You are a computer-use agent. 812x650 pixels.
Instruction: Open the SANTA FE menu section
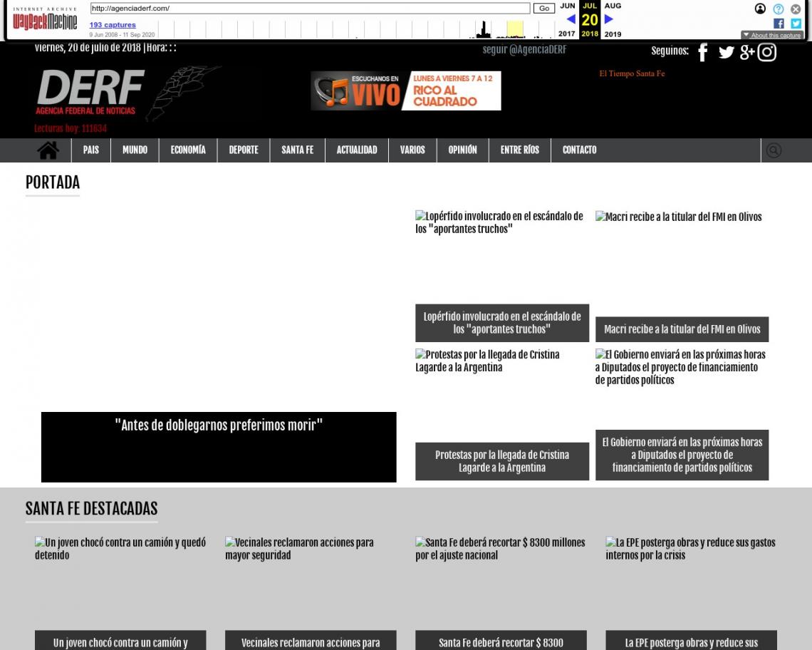297,150
